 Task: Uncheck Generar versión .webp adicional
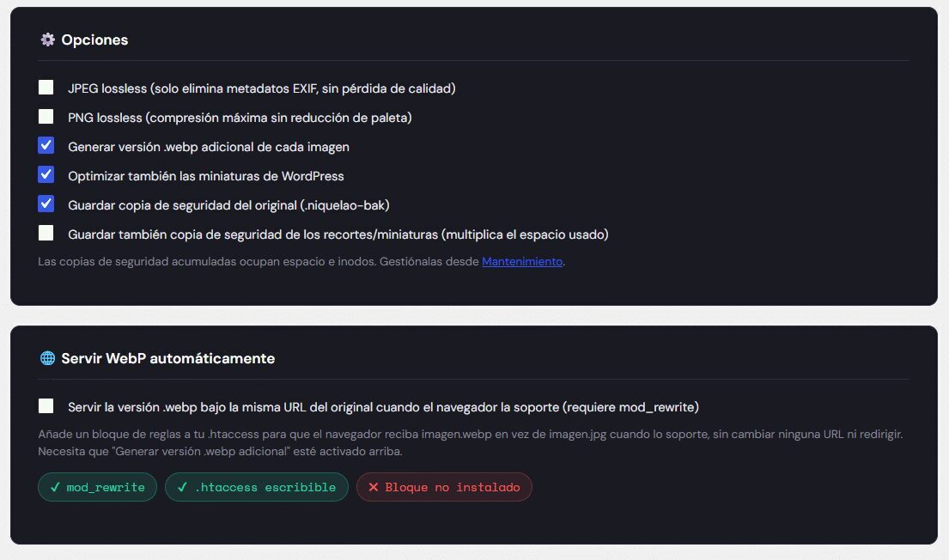click(46, 145)
